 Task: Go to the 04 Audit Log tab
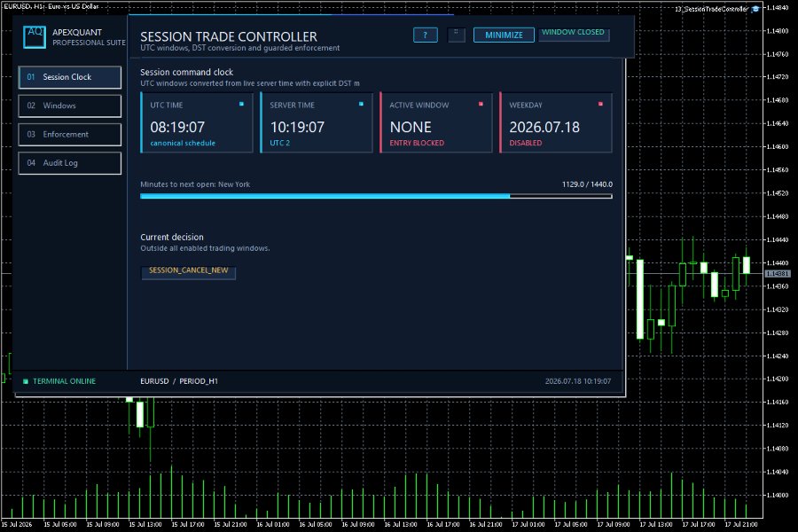70,163
